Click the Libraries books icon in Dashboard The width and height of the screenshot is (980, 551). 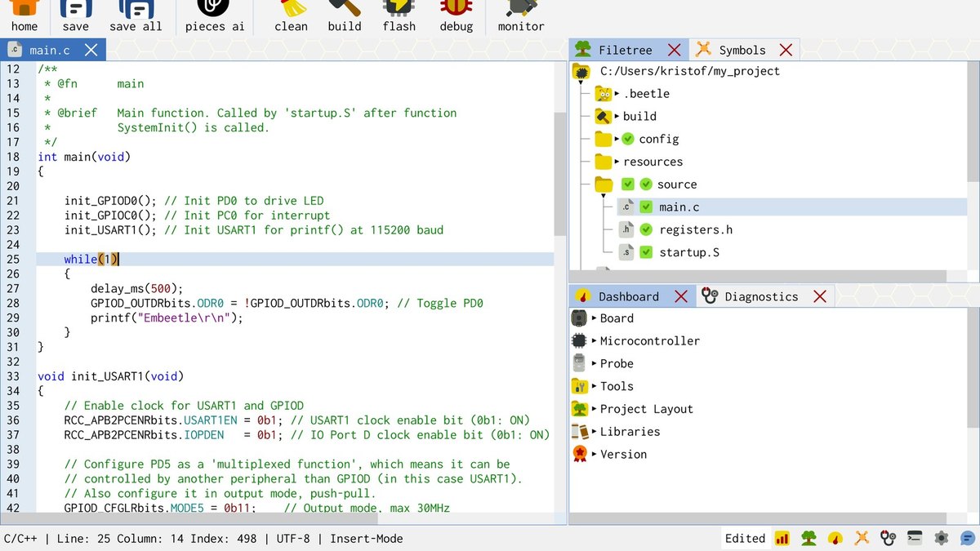[580, 431]
